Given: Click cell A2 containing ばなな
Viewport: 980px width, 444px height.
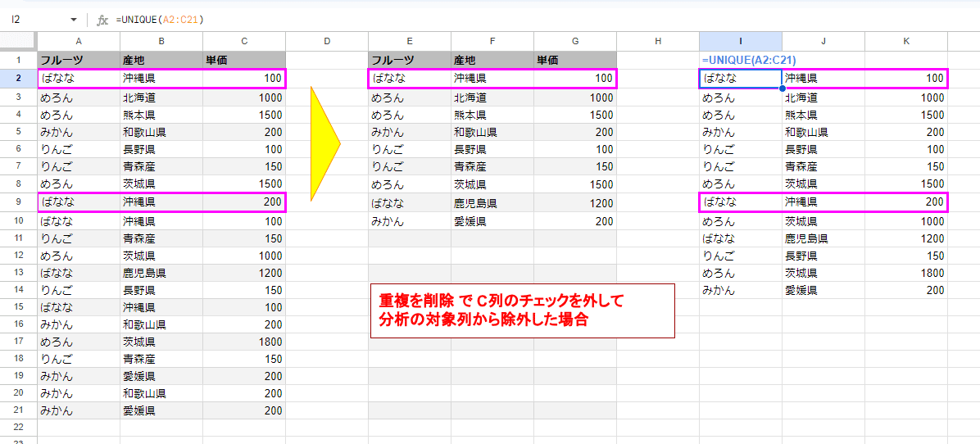Looking at the screenshot, I should (79, 79).
